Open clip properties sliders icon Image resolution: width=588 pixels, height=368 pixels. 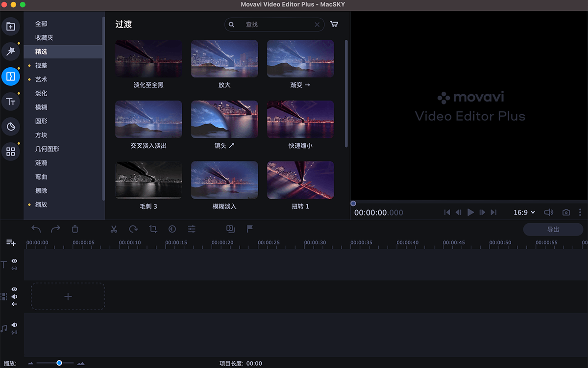tap(192, 229)
